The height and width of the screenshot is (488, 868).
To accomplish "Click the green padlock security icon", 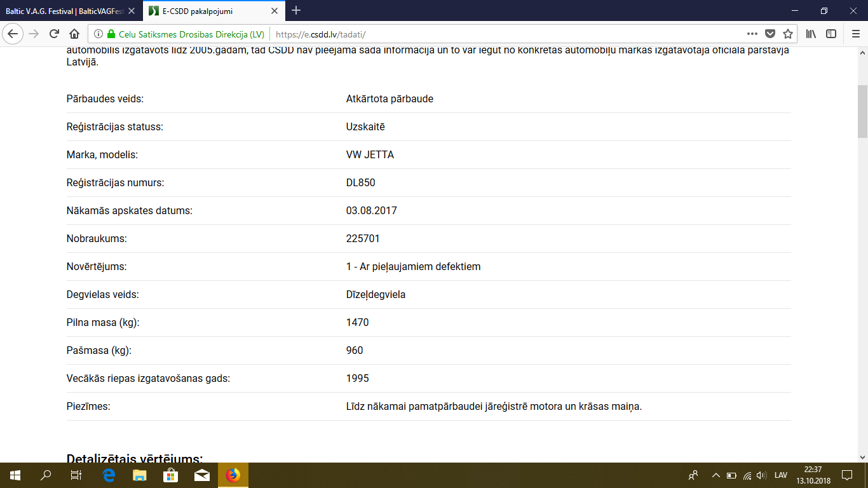I will pyautogui.click(x=111, y=34).
